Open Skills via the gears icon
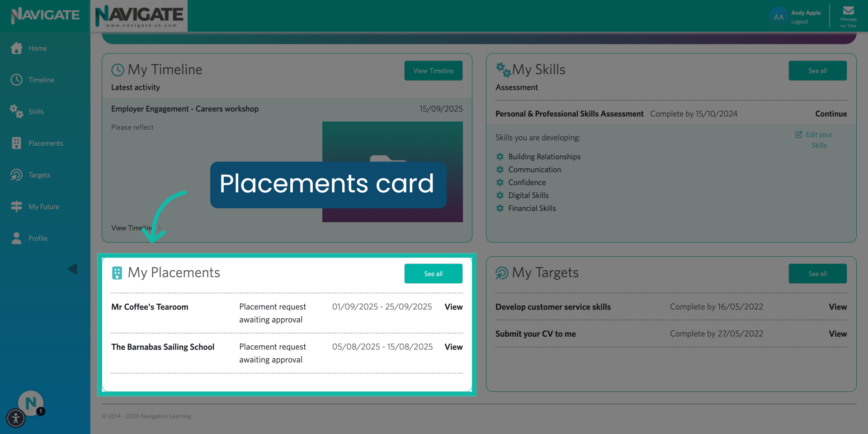Viewport: 868px width, 434px height. coord(16,111)
